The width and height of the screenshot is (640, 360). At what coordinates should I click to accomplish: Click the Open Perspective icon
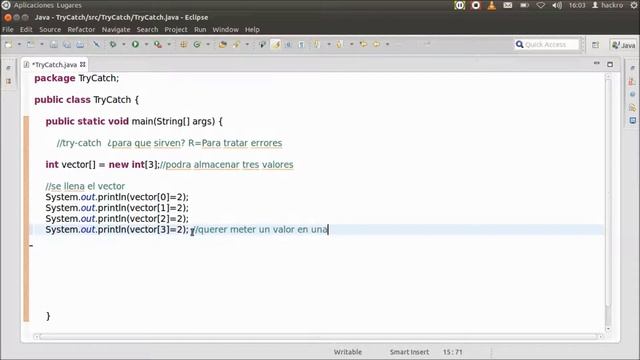point(596,45)
